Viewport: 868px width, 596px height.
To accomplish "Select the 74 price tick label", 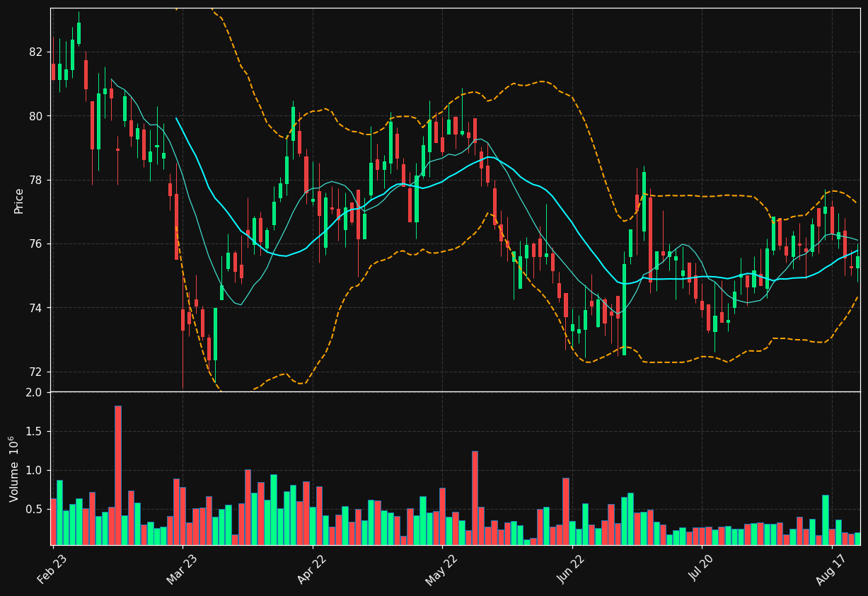I will click(36, 308).
